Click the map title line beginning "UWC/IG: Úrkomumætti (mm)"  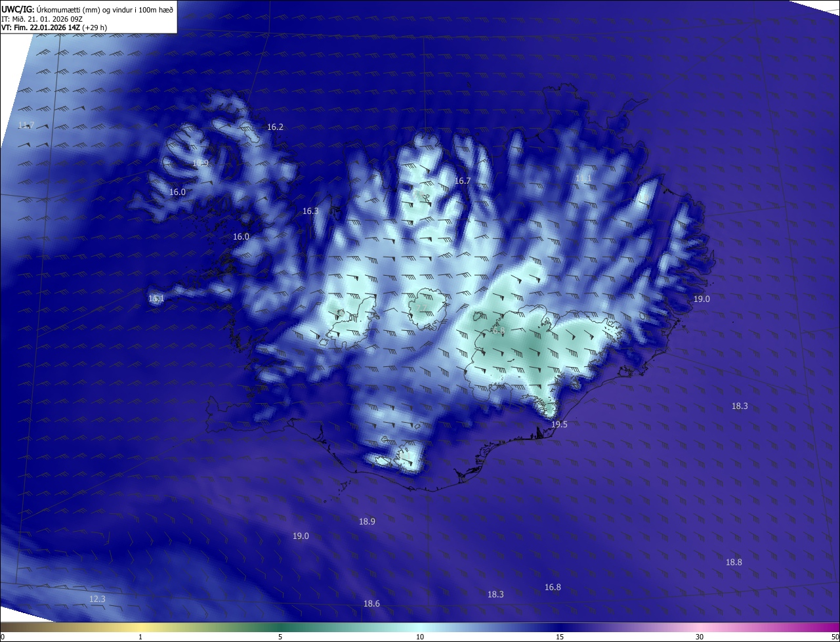[87, 9]
